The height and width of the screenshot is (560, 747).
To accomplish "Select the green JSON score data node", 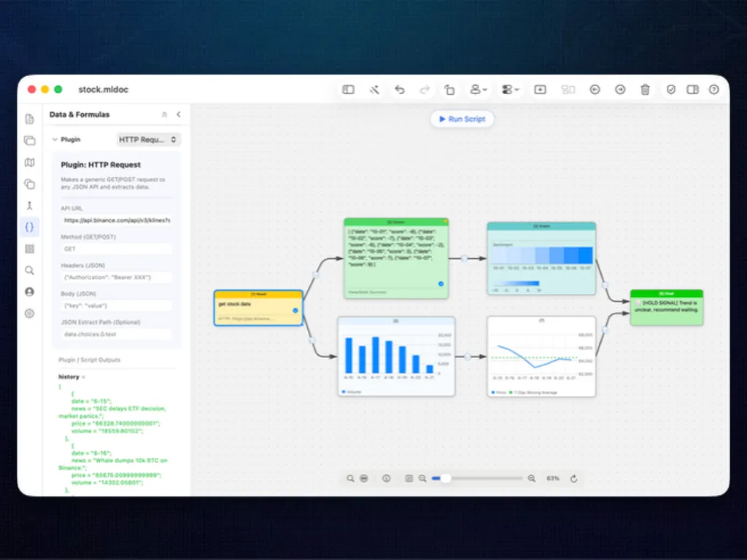I will [x=396, y=259].
